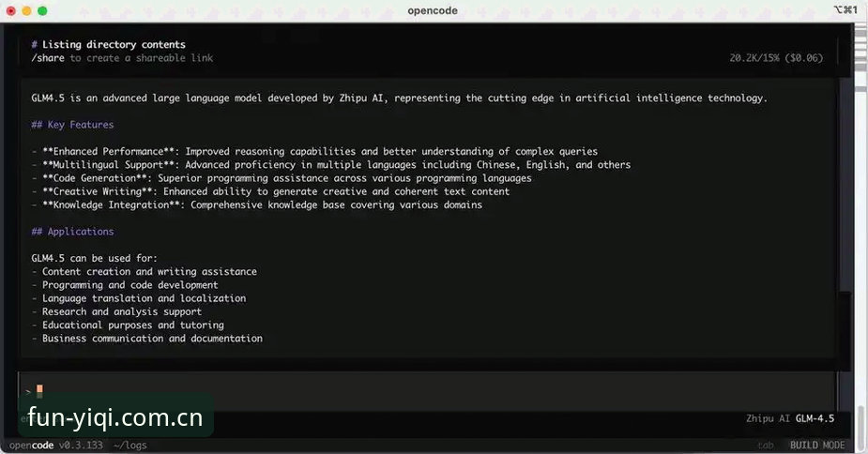The image size is (868, 454).
Task: Click the "**Creative Writing**" bullet line
Action: (x=270, y=191)
